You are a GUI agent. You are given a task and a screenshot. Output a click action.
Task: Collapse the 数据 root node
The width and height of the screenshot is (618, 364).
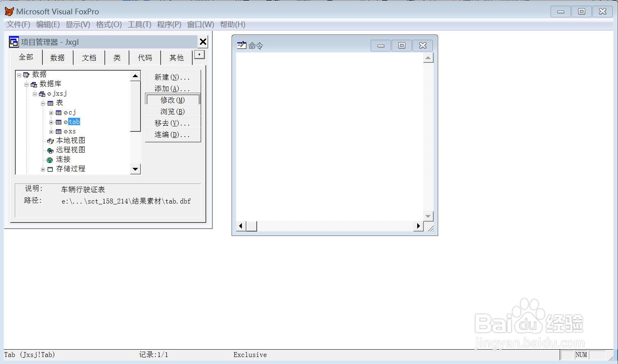(x=19, y=75)
